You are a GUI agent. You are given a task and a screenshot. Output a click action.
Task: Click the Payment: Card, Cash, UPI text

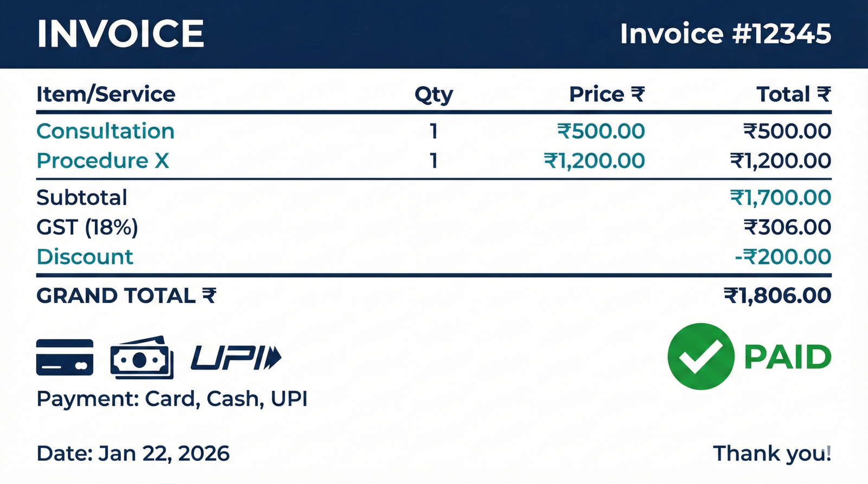point(171,399)
